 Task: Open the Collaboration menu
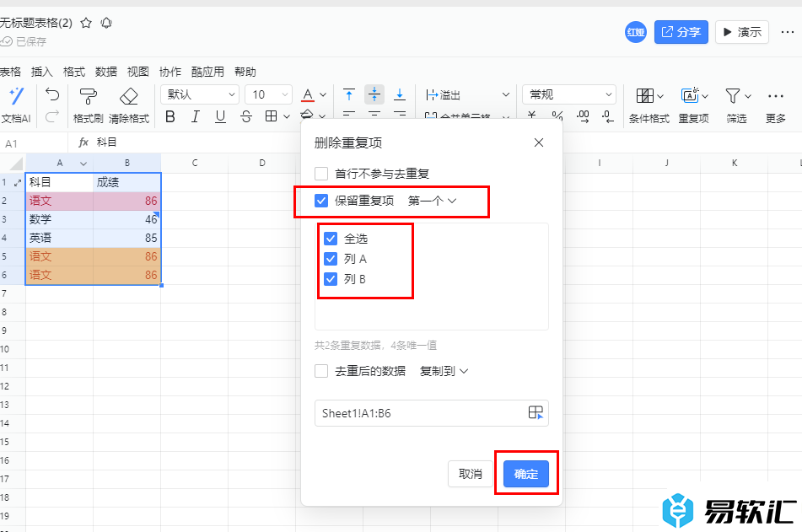170,72
